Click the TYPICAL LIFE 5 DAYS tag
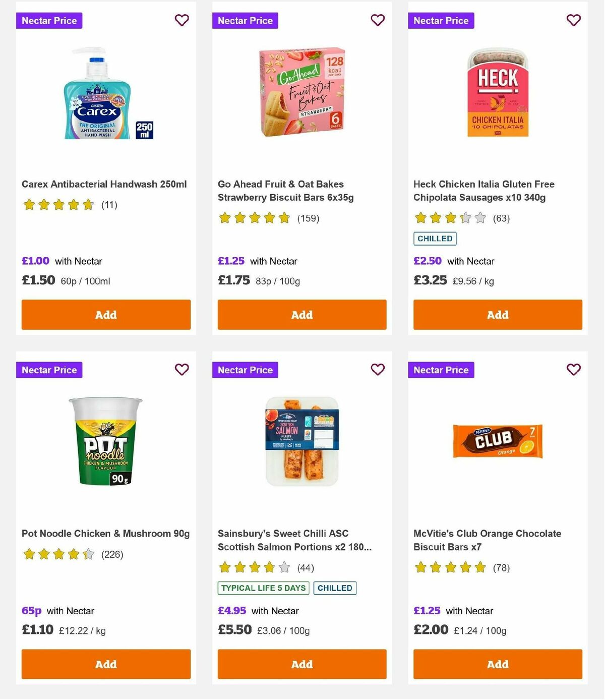Image resolution: width=605 pixels, height=700 pixels. coord(263,588)
